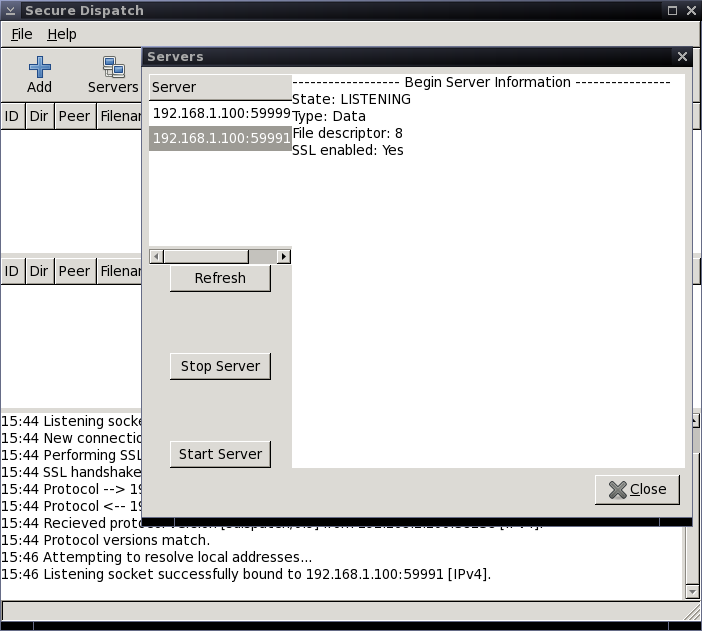The width and height of the screenshot is (702, 631).
Task: Open the Servers toolbar icon
Action: pyautogui.click(x=113, y=68)
